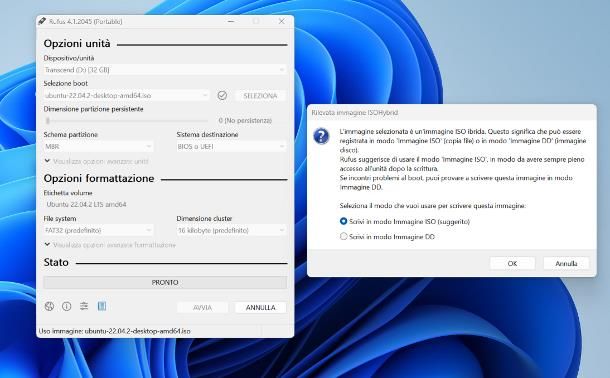The height and width of the screenshot is (378, 610).
Task: Click the 'Opzioni formattazione' heading
Action: (99, 178)
